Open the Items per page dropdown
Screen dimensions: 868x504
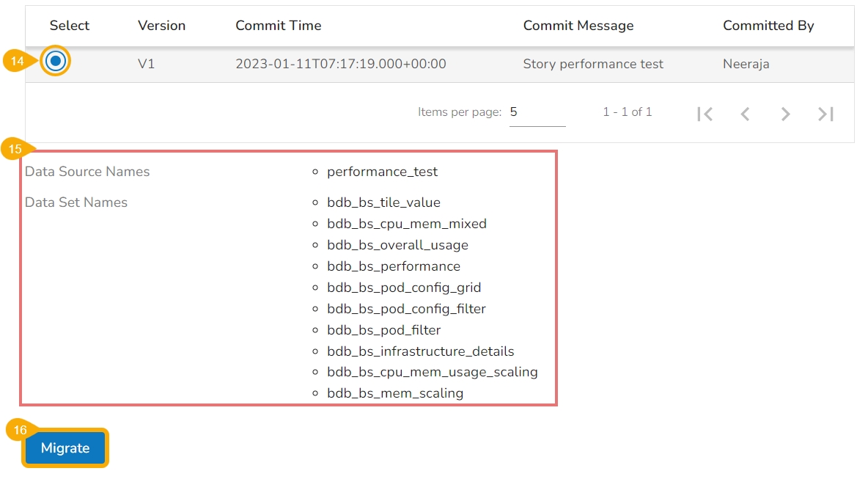tap(537, 112)
